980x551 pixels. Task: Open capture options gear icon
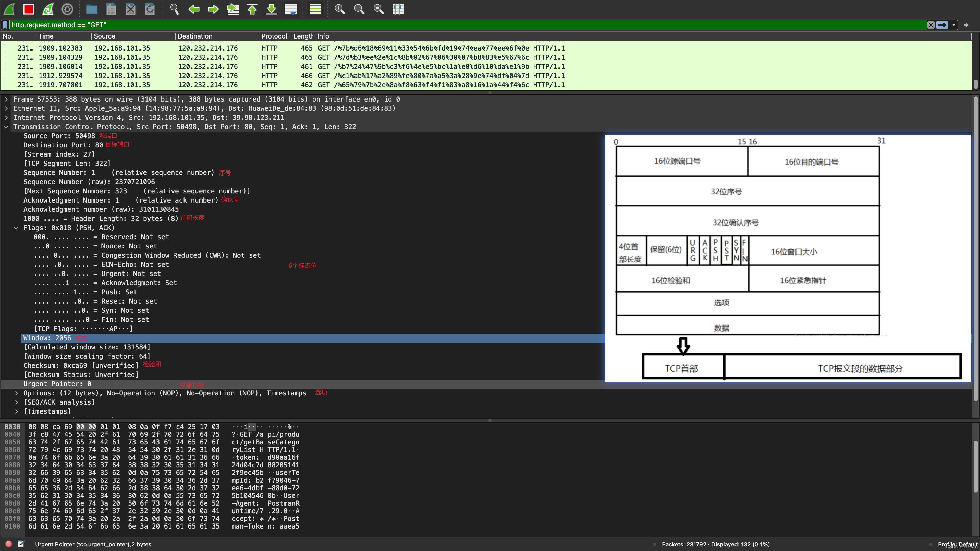pyautogui.click(x=67, y=9)
